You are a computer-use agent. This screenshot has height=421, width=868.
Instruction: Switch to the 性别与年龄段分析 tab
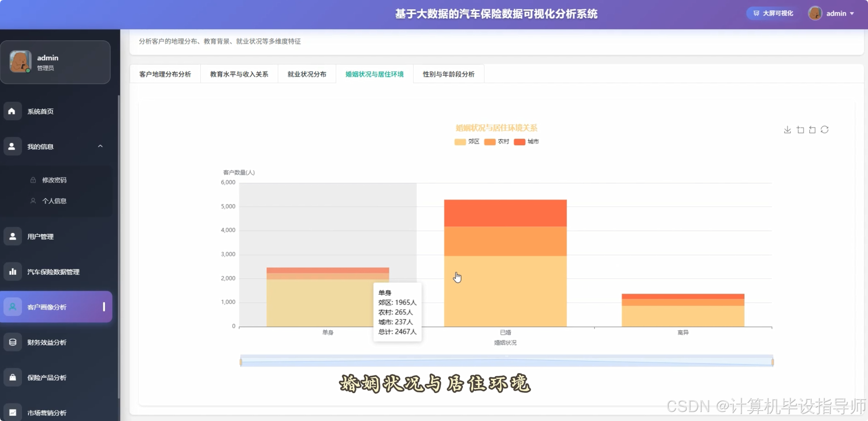[x=448, y=74]
